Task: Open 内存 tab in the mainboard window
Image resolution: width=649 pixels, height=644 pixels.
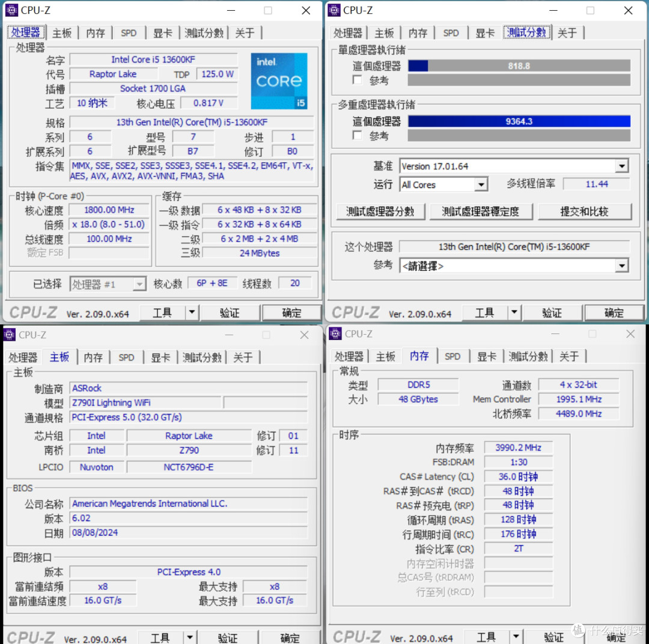Action: pyautogui.click(x=93, y=357)
